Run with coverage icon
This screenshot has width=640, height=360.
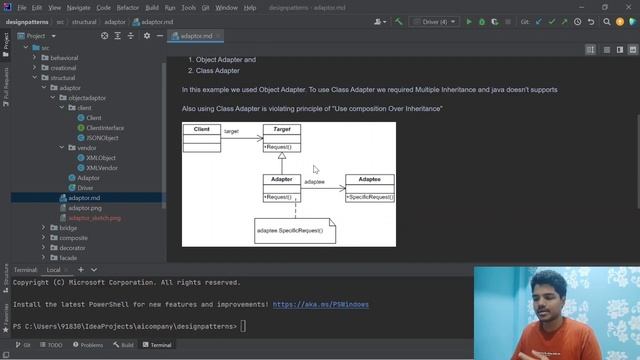coord(495,22)
